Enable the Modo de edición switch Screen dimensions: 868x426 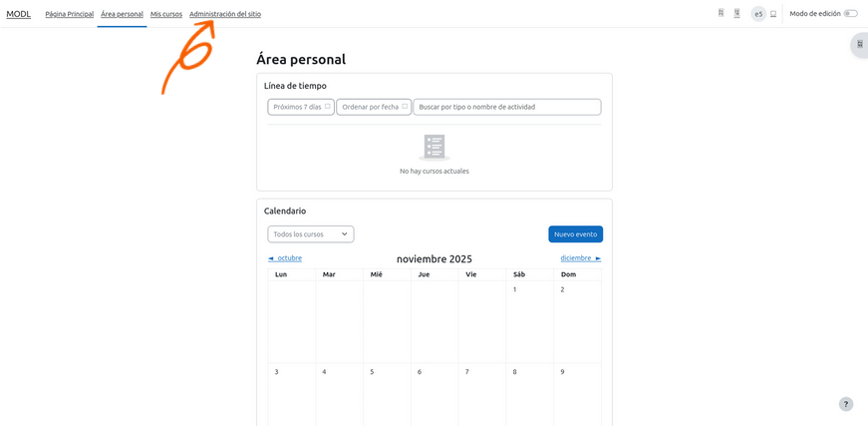click(850, 14)
